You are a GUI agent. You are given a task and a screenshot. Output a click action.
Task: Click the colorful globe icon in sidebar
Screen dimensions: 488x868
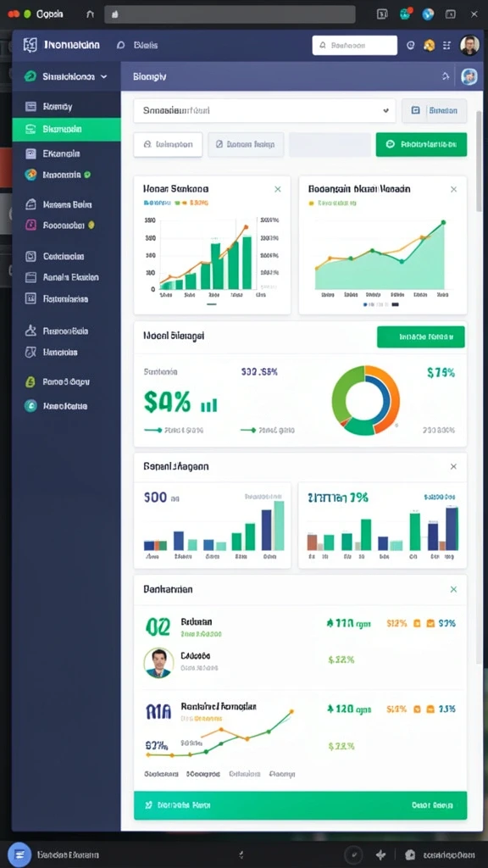pyautogui.click(x=31, y=175)
